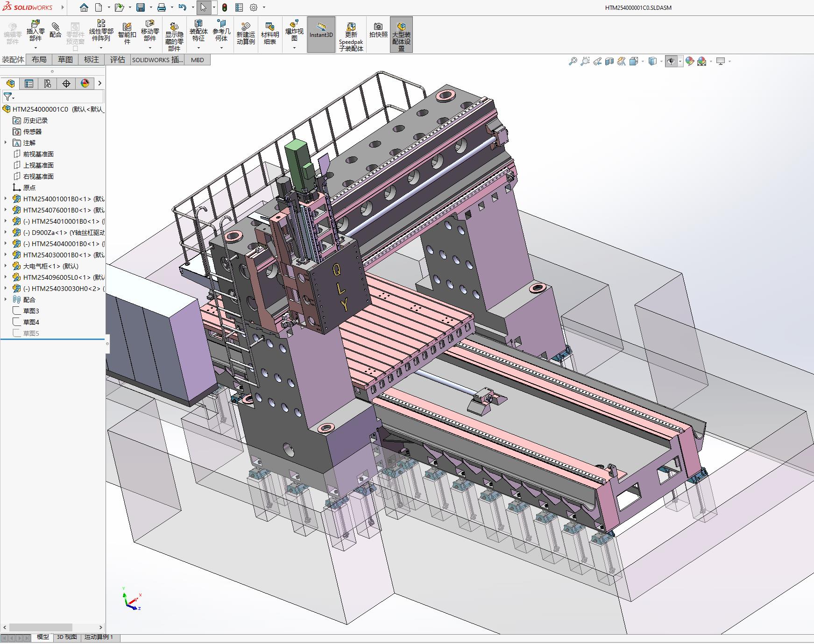Switch to the 评估 (Evaluate) tab
Viewport: 814px width, 644px height.
point(117,60)
